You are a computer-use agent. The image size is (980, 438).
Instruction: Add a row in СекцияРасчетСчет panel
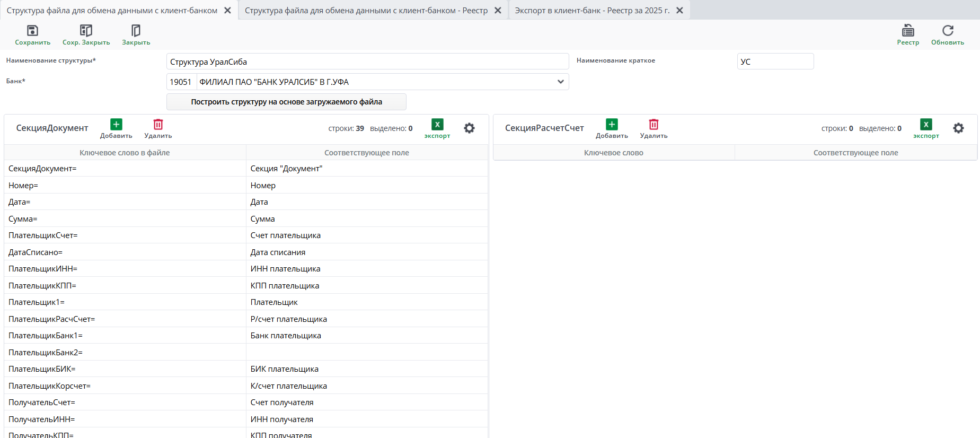[x=612, y=128]
